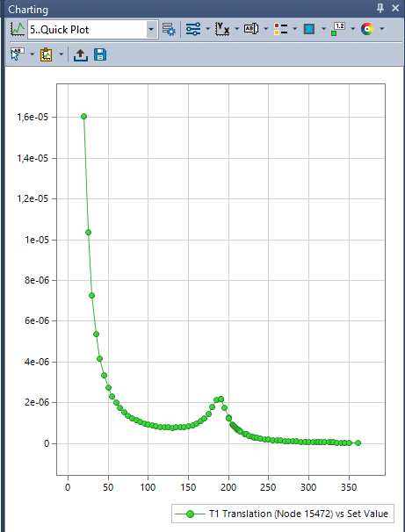Click the last data point past 350
Screen dimensions: 405x532
tap(358, 442)
